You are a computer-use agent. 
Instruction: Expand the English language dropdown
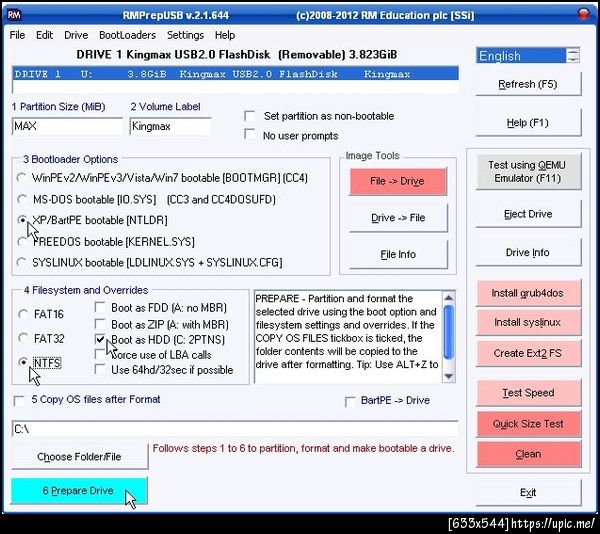572,56
